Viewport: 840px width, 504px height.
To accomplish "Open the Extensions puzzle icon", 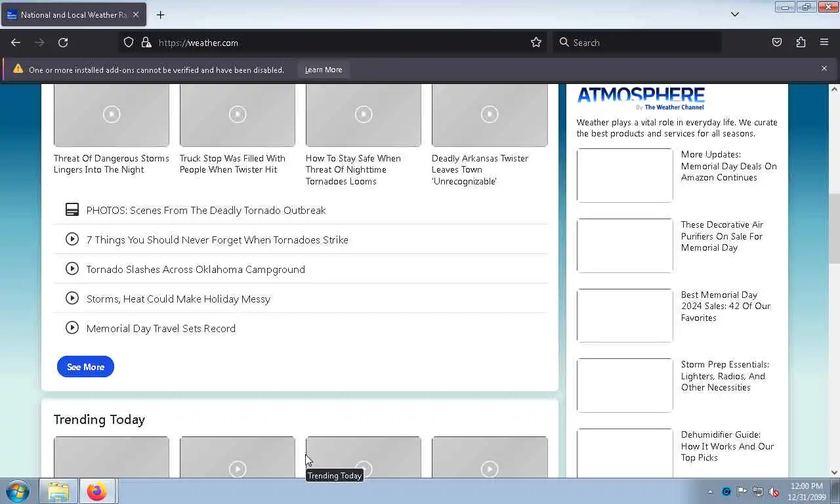I will coord(801,43).
